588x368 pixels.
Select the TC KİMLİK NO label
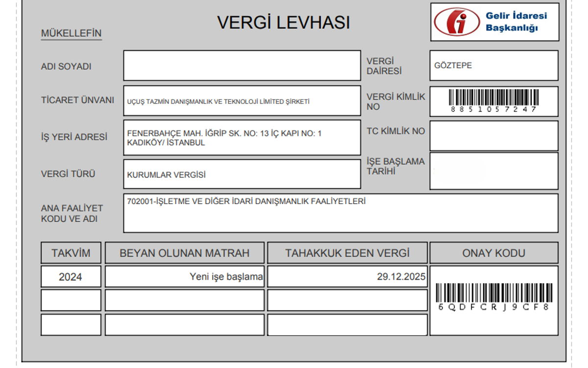[x=396, y=131]
